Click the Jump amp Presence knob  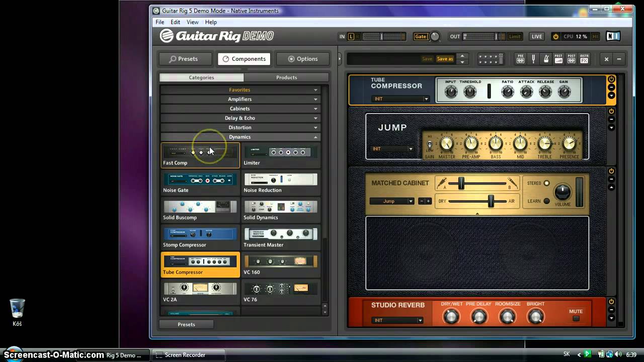569,144
